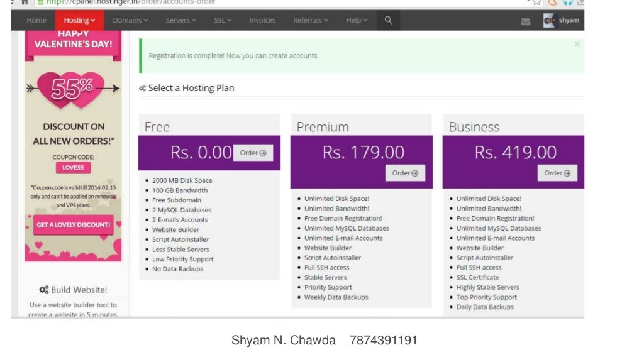The width and height of the screenshot is (644, 362).
Task: Click the 55% heart discount graphic
Action: click(x=72, y=89)
